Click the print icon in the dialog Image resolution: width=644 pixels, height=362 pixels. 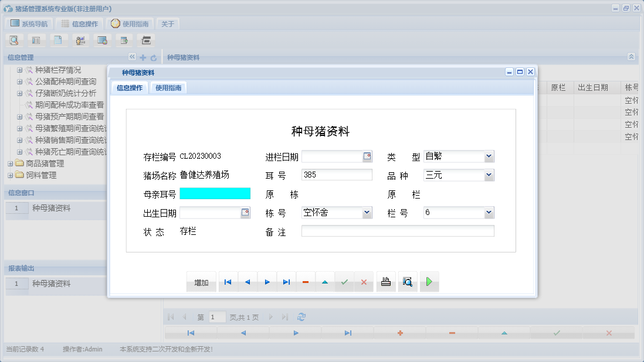coord(385,282)
